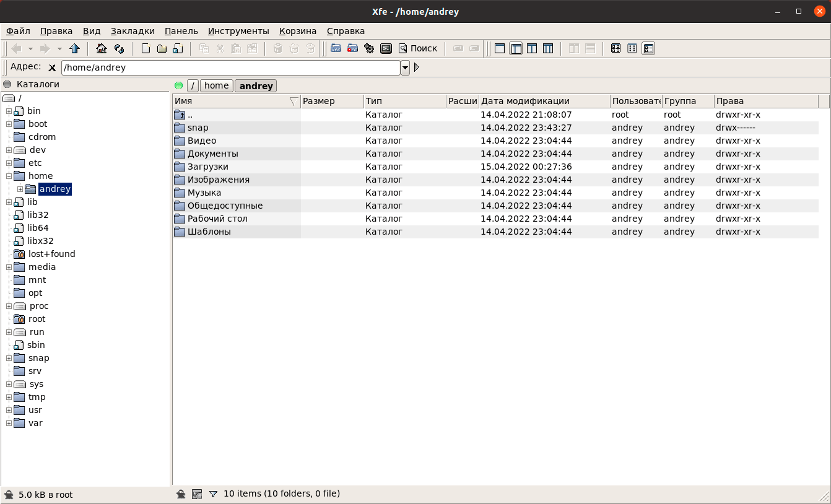Go up to the parent directory

(x=75, y=48)
